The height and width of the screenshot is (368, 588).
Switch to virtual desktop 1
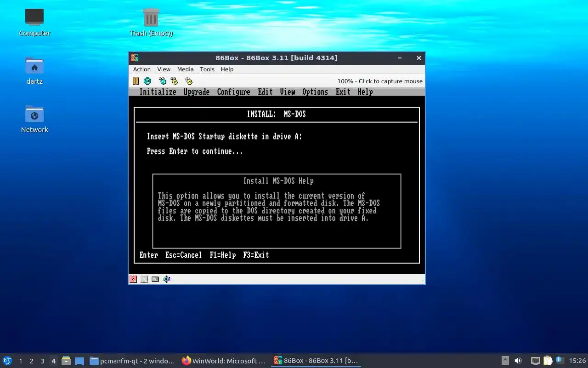coord(20,361)
